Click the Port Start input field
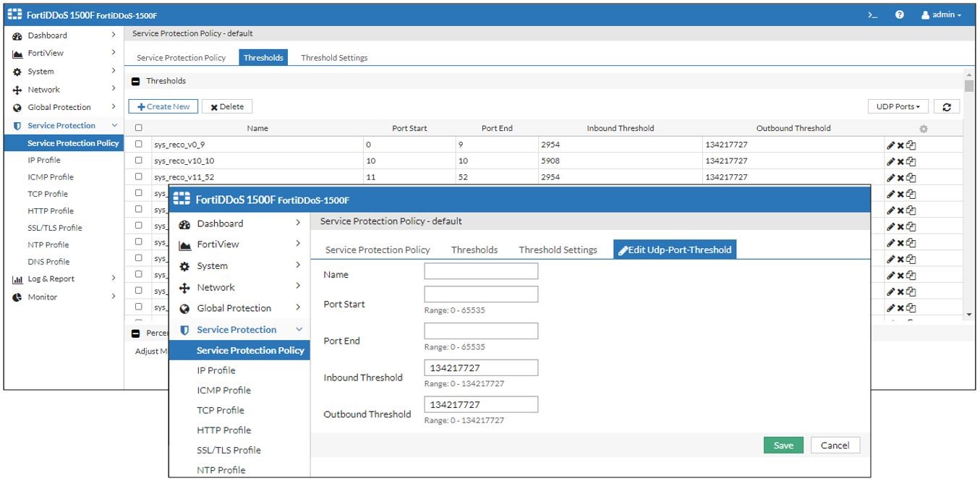Screen dimensions: 980x481 click(x=481, y=294)
